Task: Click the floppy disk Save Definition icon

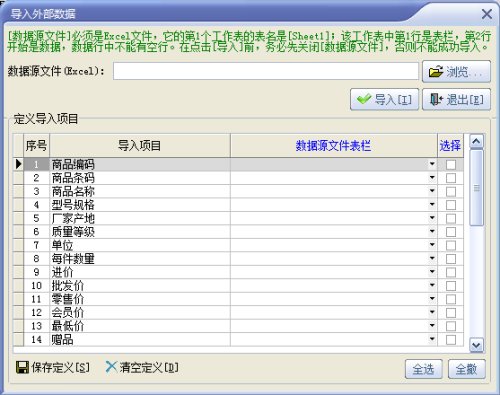Action: tap(22, 367)
